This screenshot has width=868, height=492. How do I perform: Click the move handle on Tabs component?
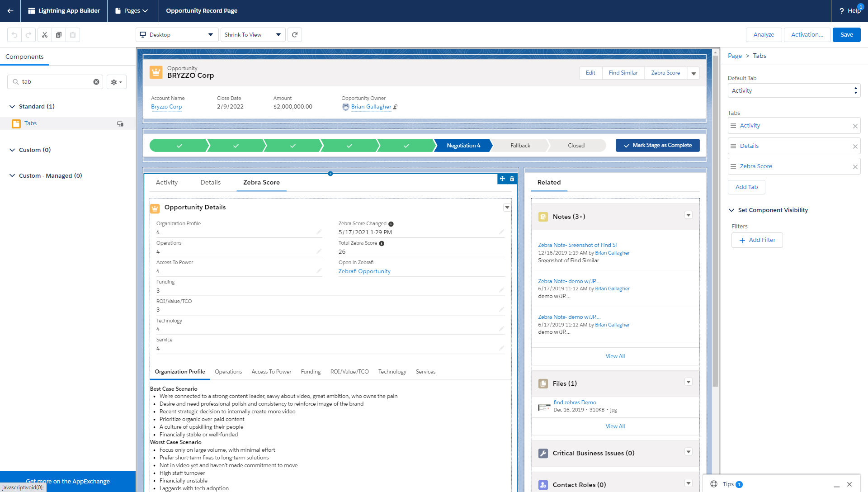[502, 179]
